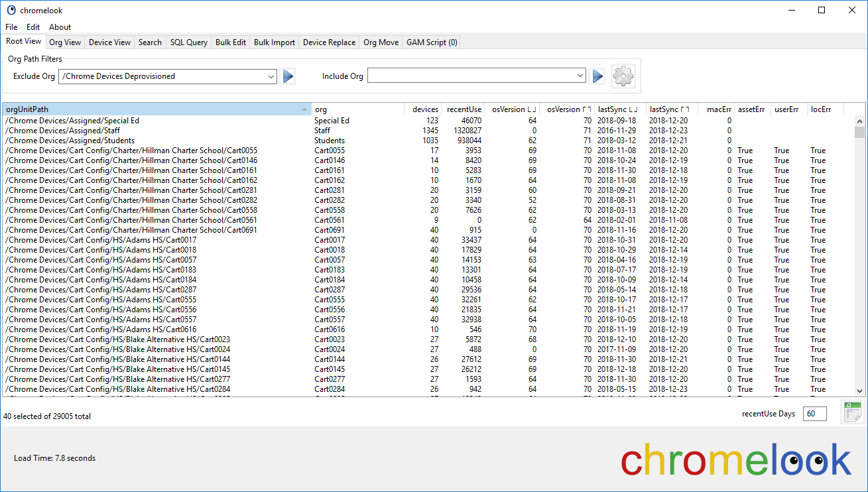Sort by the assetErr column header
This screenshot has width=868, height=492.
pos(753,109)
